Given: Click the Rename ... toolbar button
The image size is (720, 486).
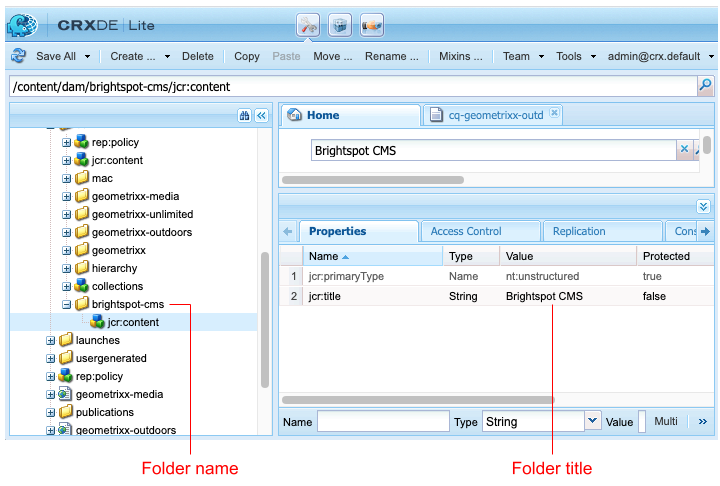Looking at the screenshot, I should point(392,56).
